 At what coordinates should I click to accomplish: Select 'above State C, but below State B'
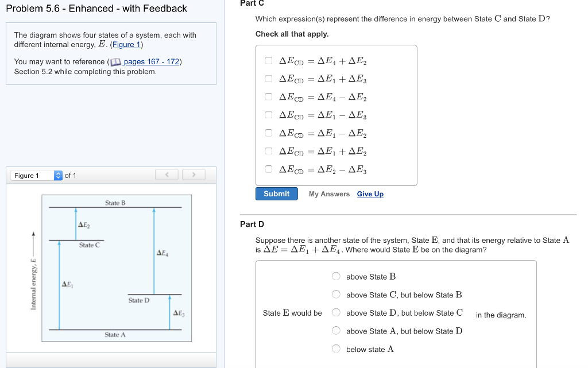point(336,294)
